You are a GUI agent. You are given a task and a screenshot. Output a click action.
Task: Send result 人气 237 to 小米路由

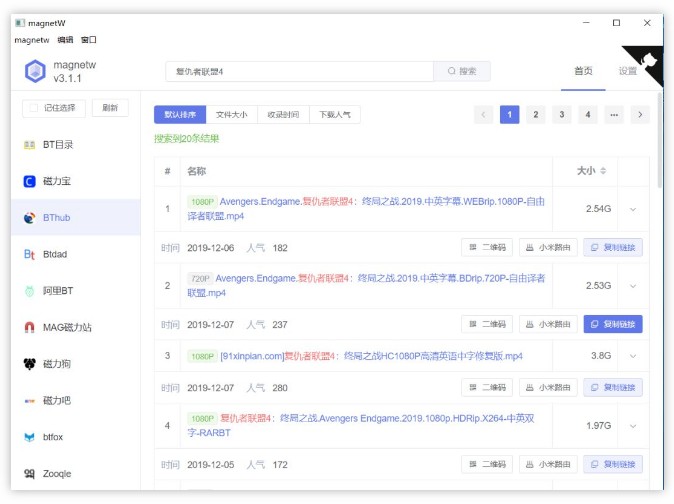(x=548, y=324)
